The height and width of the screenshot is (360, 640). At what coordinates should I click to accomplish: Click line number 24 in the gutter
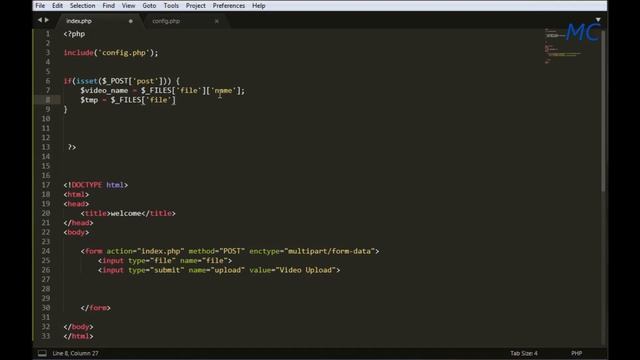[x=46, y=251]
